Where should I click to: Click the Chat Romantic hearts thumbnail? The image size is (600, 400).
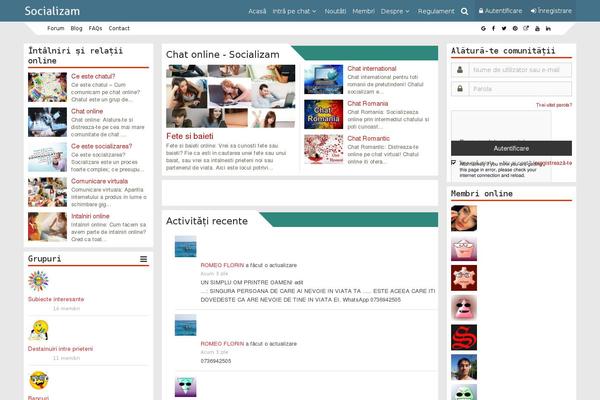point(324,149)
